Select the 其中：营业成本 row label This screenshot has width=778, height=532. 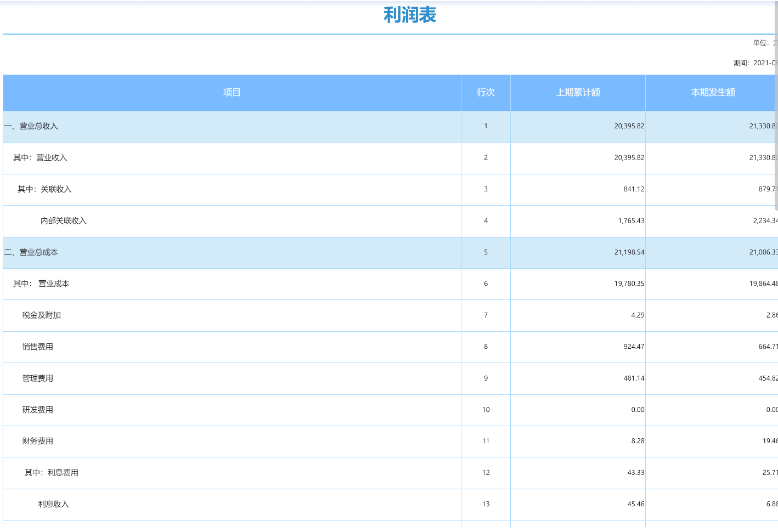(x=41, y=284)
